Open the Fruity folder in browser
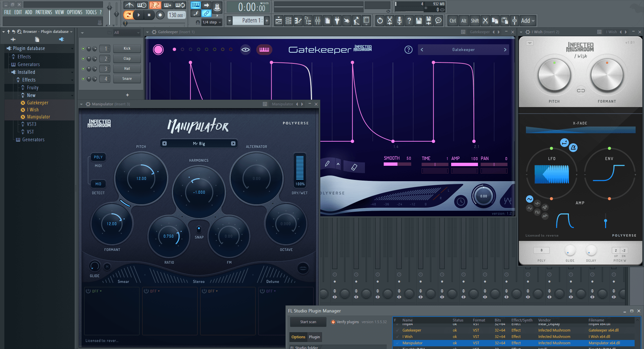The height and width of the screenshot is (349, 644). point(33,88)
